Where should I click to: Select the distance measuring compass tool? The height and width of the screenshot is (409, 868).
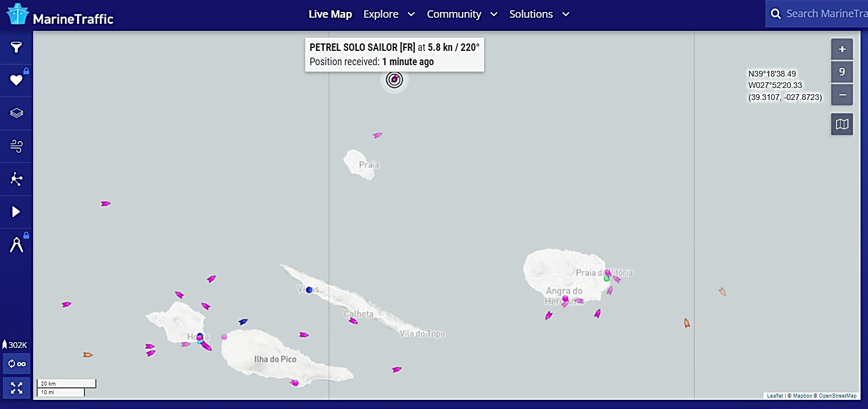coord(16,245)
